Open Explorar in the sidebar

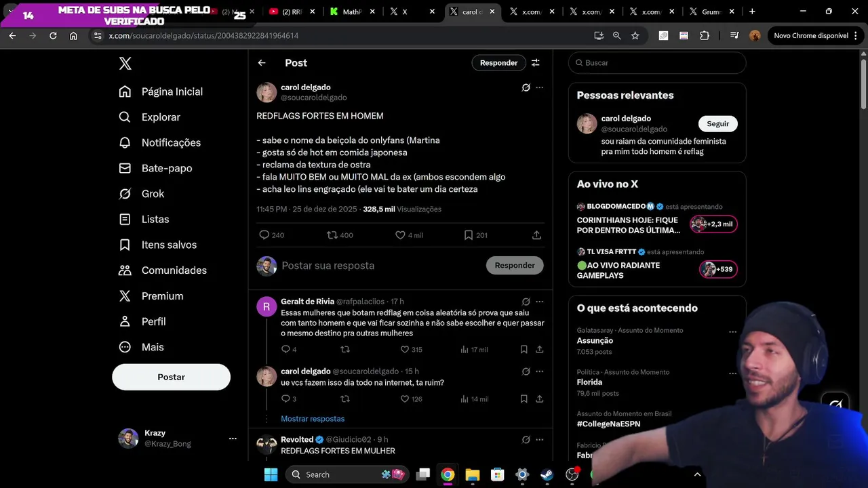click(x=149, y=117)
